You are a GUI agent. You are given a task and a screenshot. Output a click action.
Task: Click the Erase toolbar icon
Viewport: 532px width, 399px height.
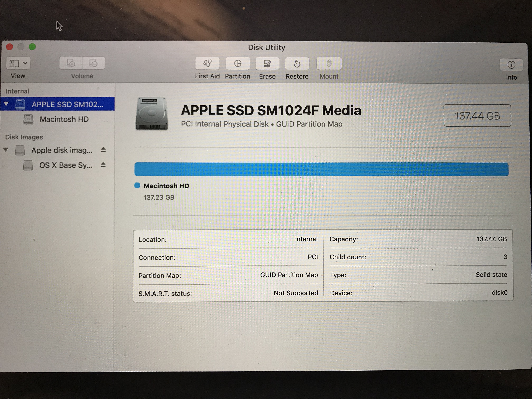pyautogui.click(x=267, y=63)
